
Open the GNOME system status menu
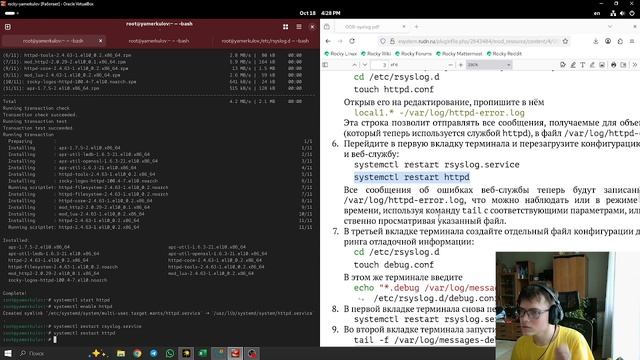(622, 13)
